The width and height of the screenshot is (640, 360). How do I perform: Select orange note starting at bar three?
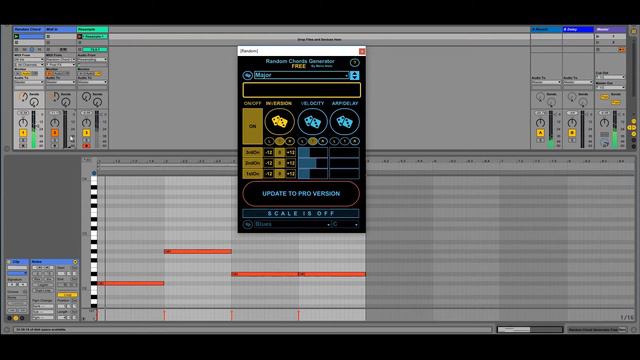(x=265, y=274)
